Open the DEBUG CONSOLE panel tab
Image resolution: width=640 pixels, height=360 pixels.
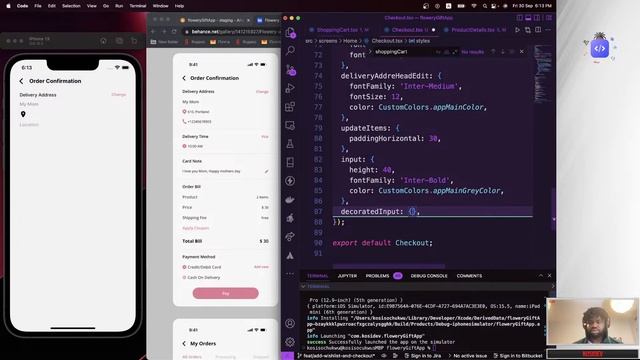click(429, 276)
